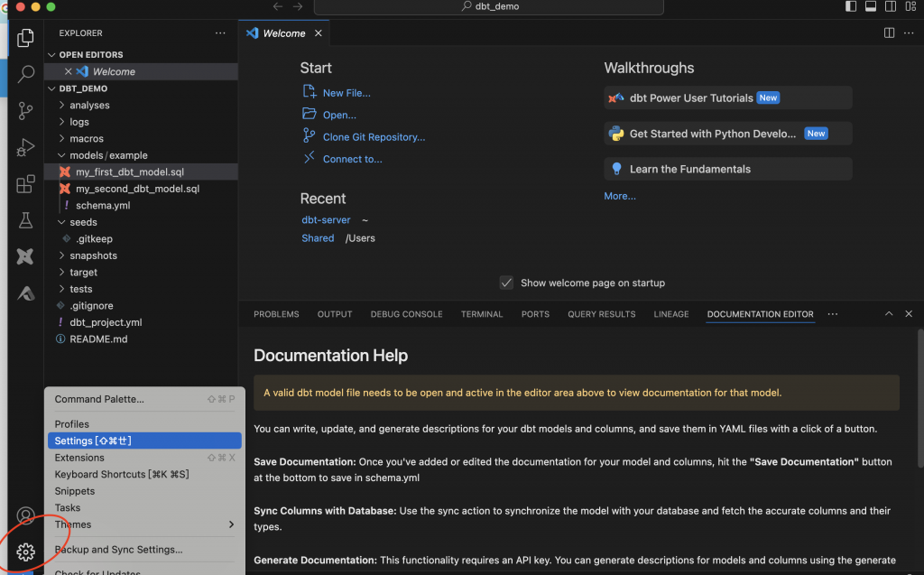Open the dbt-server recent project

coord(326,220)
